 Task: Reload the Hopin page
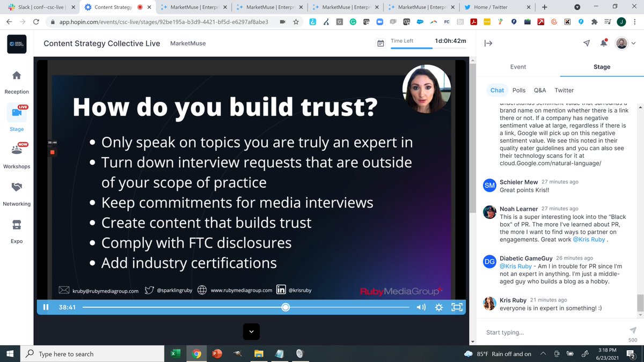[x=35, y=22]
